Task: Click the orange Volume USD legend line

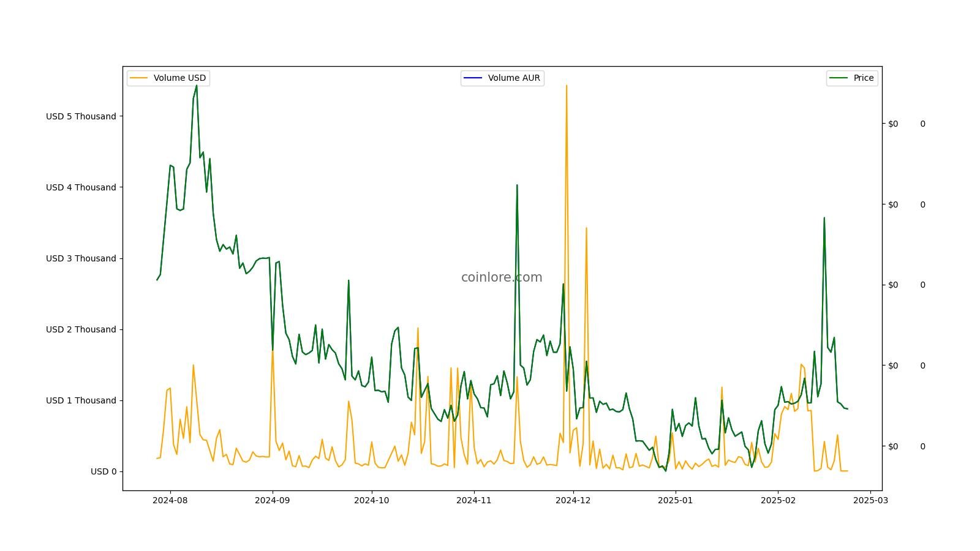Action: pyautogui.click(x=139, y=78)
